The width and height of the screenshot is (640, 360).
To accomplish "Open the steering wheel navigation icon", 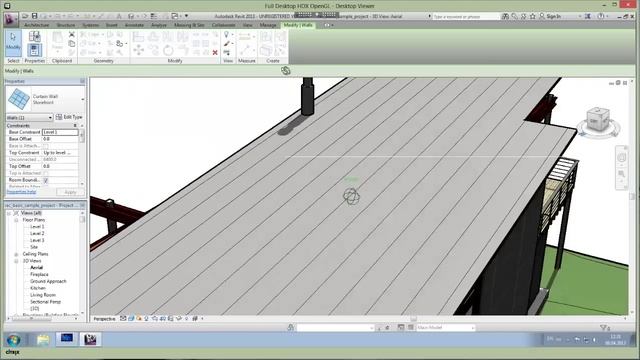I will [x=622, y=158].
